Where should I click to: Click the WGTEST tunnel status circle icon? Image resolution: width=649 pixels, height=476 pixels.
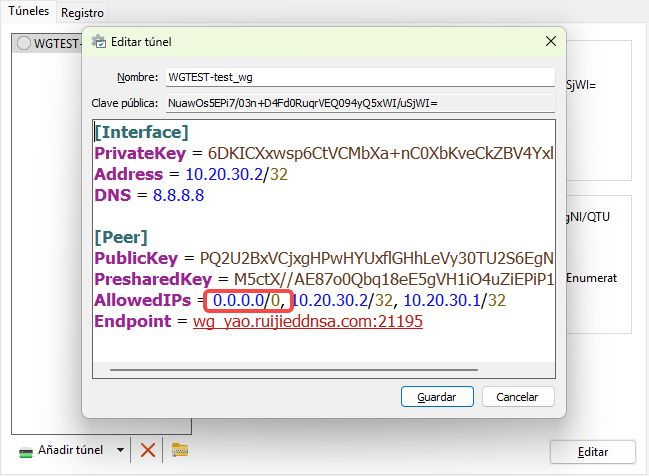tap(24, 43)
